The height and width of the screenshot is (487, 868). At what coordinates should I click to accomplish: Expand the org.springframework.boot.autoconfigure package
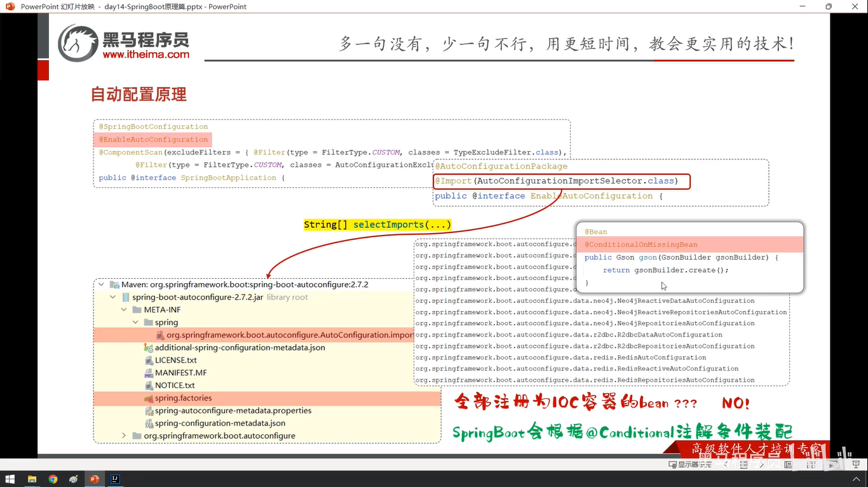(124, 436)
